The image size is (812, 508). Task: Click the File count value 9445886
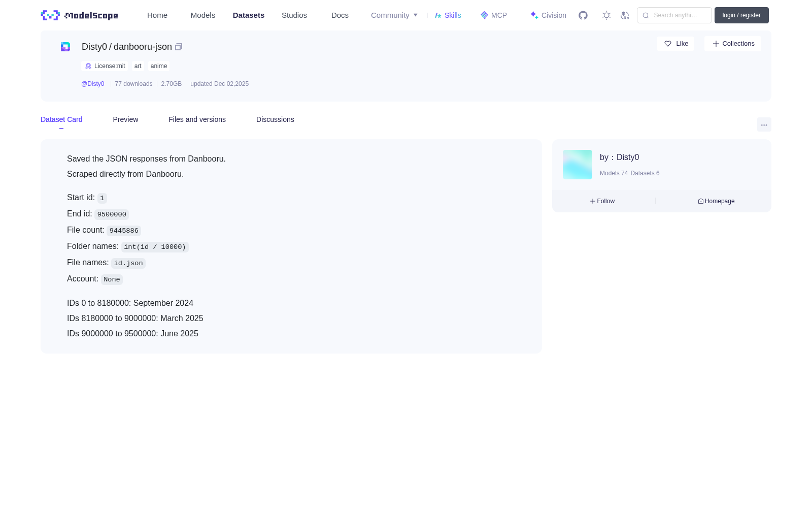coord(124,231)
